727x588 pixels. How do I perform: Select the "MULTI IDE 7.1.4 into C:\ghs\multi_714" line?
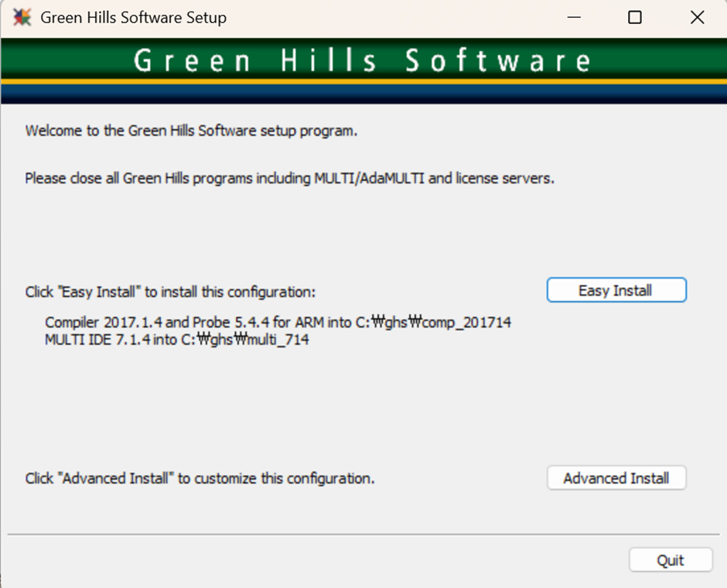click(x=176, y=340)
